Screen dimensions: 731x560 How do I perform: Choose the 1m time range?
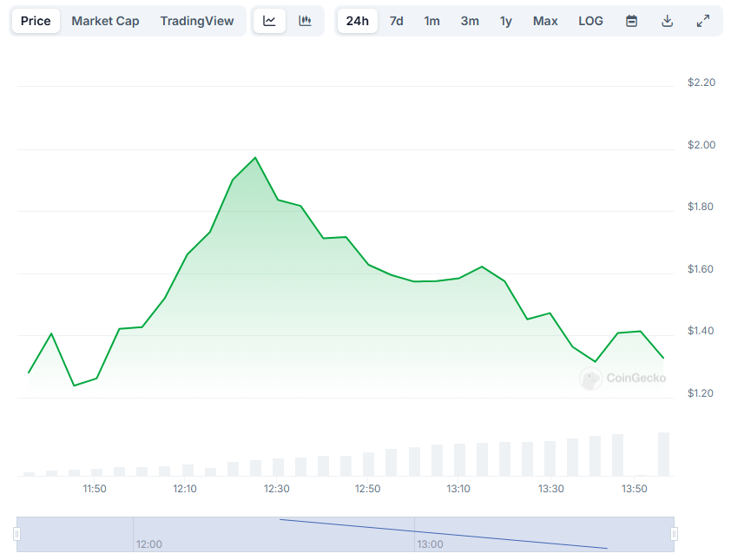(x=431, y=21)
